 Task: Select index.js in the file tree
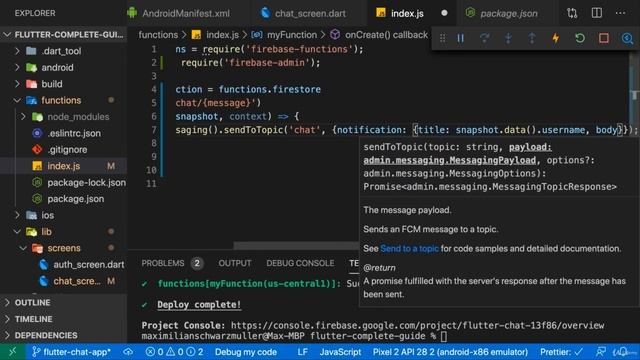click(63, 166)
